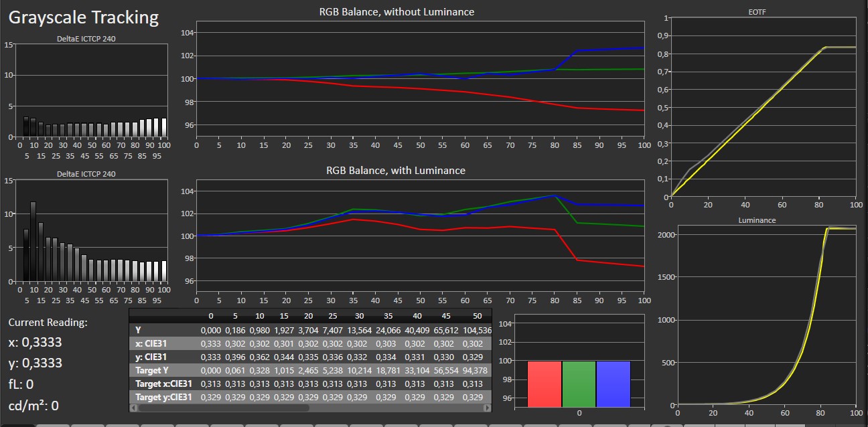
Task: Select the blue bar in the RGB bar chart
Action: point(613,383)
